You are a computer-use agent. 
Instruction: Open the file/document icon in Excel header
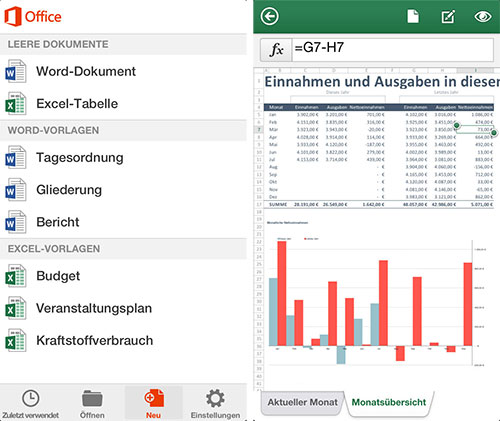click(x=413, y=16)
